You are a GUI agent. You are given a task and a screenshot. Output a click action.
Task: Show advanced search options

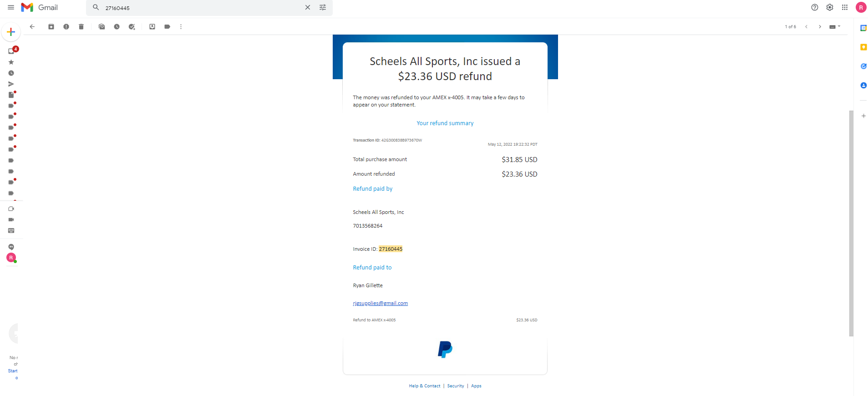coord(323,7)
